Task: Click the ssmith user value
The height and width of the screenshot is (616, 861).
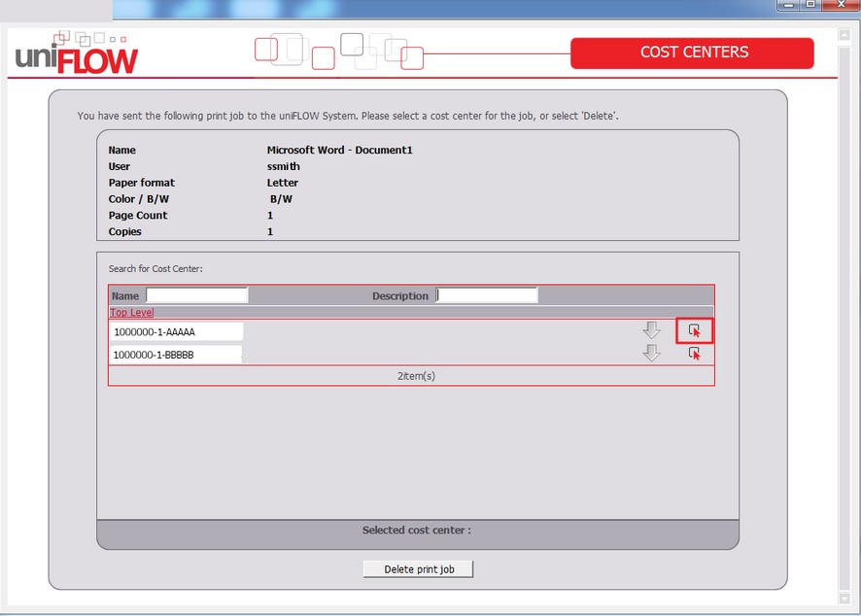Action: [284, 166]
